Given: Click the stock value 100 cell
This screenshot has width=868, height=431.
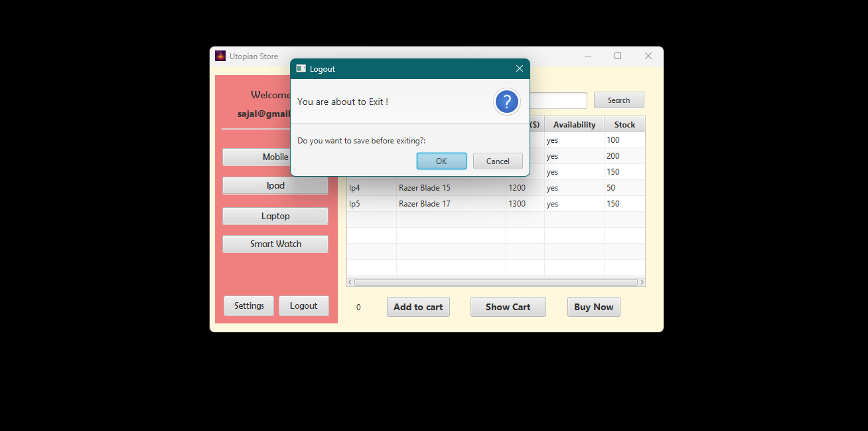Looking at the screenshot, I should pos(624,140).
